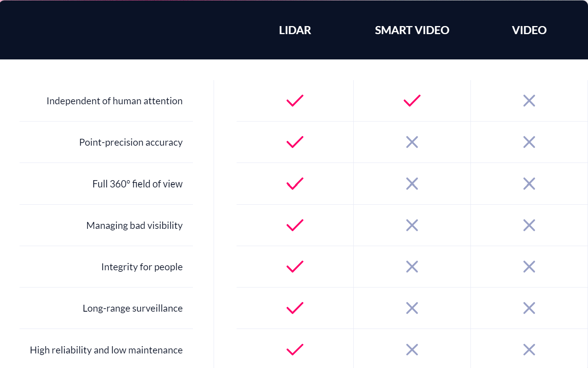Click LIDAR checkmark for Long-range surveillance
The width and height of the screenshot is (588, 368).
point(295,308)
